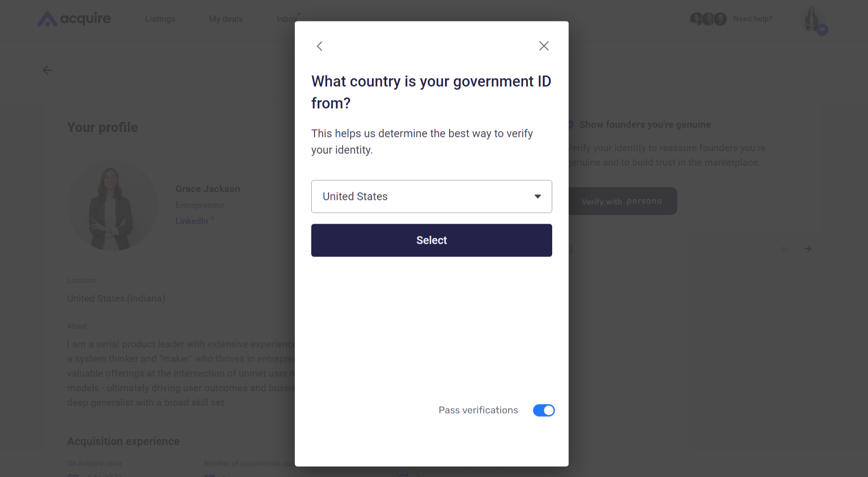Switch to My deals
This screenshot has height=477, width=868.
tap(225, 19)
